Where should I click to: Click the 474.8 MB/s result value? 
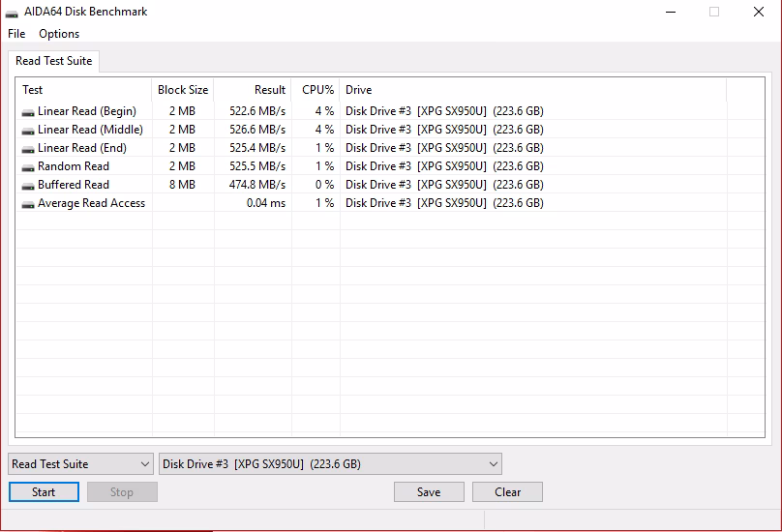coord(257,185)
